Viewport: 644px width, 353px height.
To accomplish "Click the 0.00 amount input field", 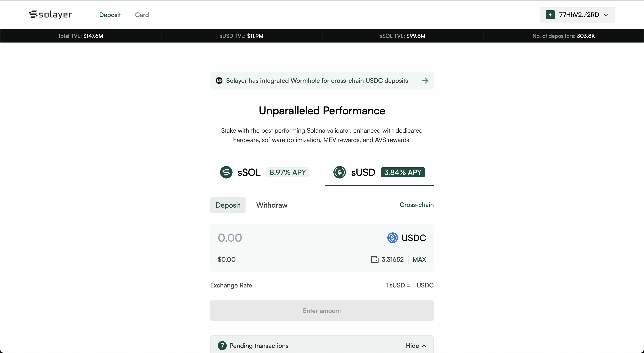I will (x=288, y=238).
